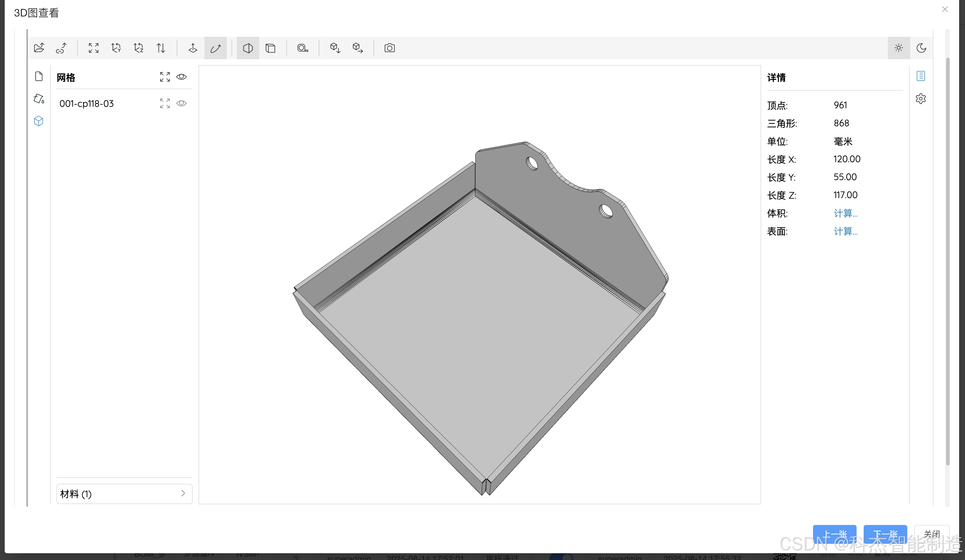
Task: Fit view to mesh 001-cp118-03
Action: pos(165,103)
